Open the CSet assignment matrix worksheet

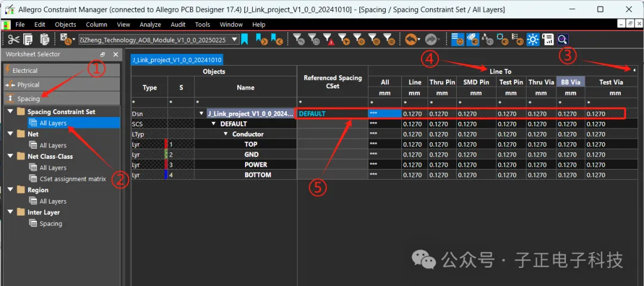point(72,179)
